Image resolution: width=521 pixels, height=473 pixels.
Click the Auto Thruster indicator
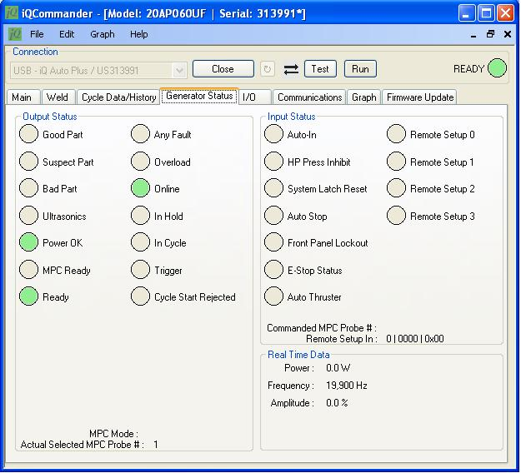(x=274, y=296)
